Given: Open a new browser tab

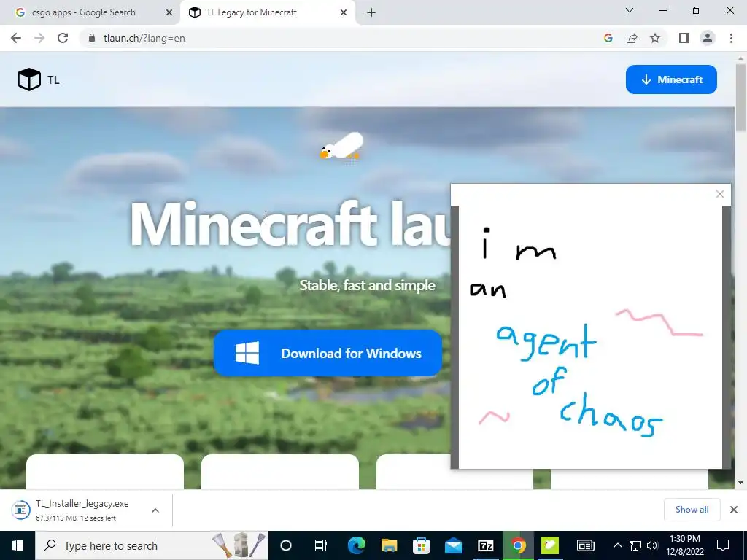Looking at the screenshot, I should [371, 13].
